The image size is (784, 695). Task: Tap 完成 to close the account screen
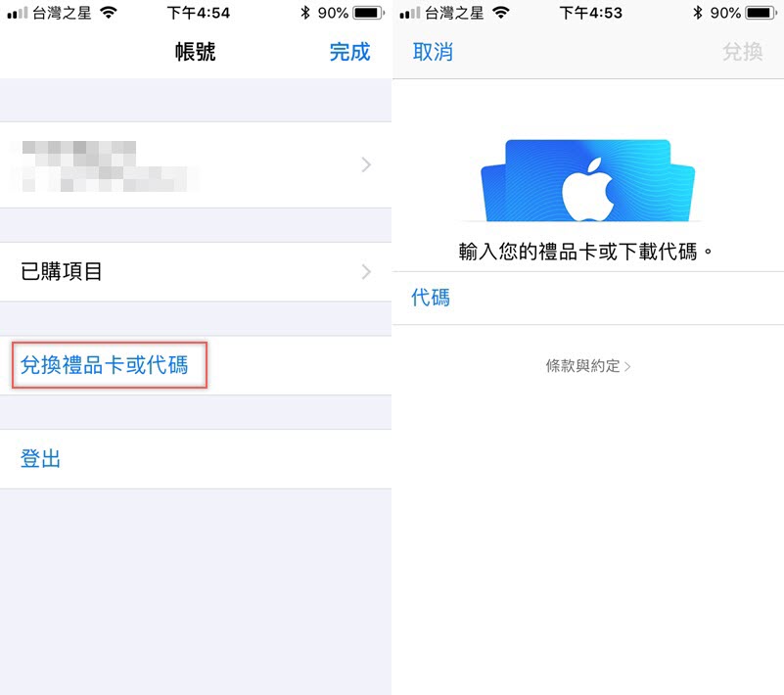349,52
